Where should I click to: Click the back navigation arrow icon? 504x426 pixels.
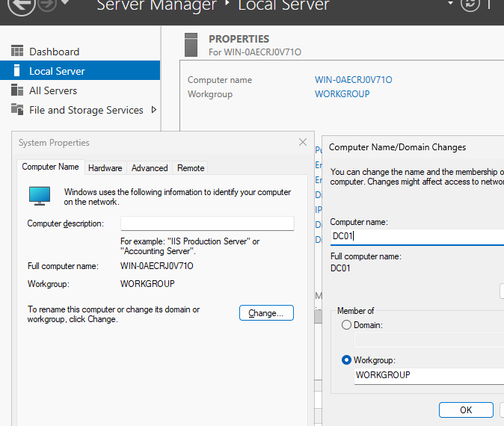point(22,5)
